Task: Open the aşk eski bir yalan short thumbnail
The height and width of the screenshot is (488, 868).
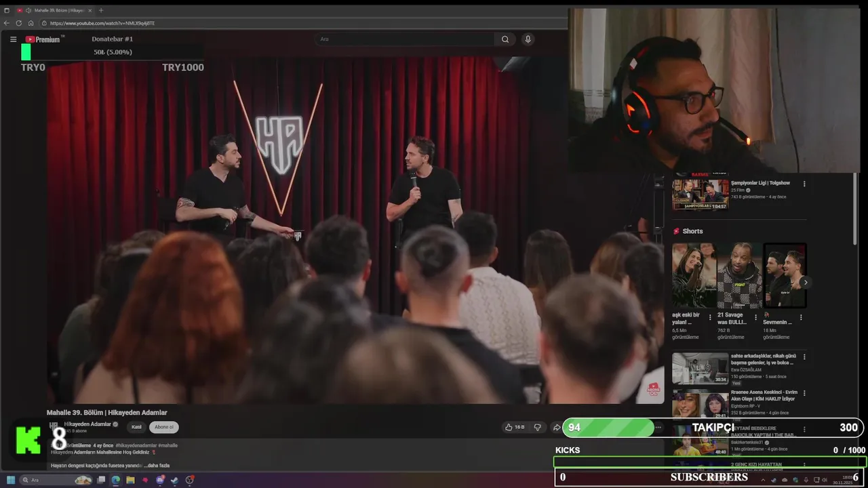Action: click(x=694, y=275)
